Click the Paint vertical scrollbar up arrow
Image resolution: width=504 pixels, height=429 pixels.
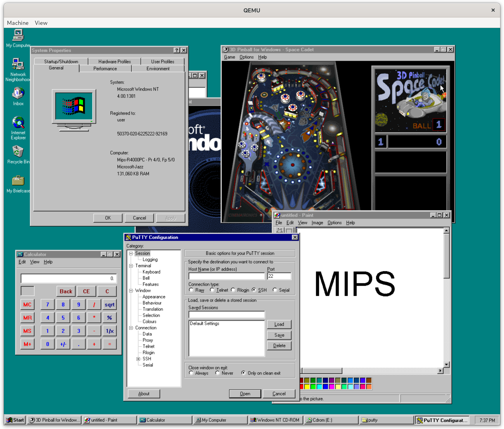pos(446,230)
